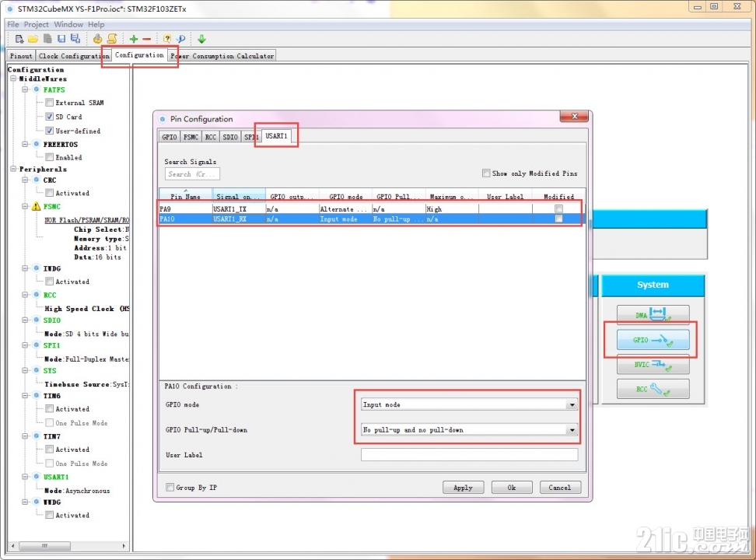
Task: Collapse the SPI1 tree node
Action: [25, 345]
